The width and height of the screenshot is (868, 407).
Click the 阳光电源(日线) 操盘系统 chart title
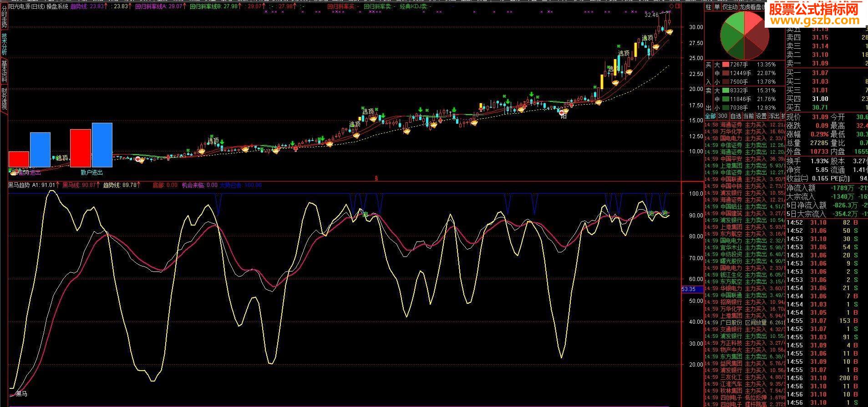click(x=38, y=7)
